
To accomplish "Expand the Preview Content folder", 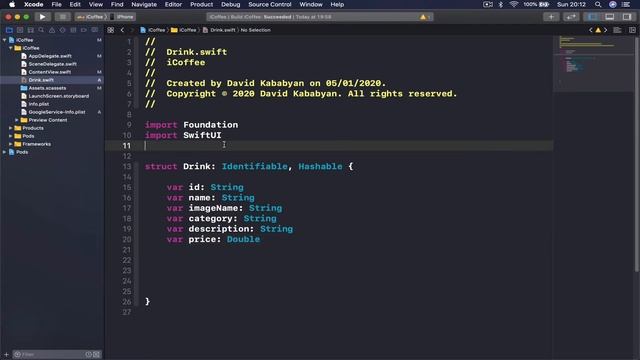I will (16, 120).
